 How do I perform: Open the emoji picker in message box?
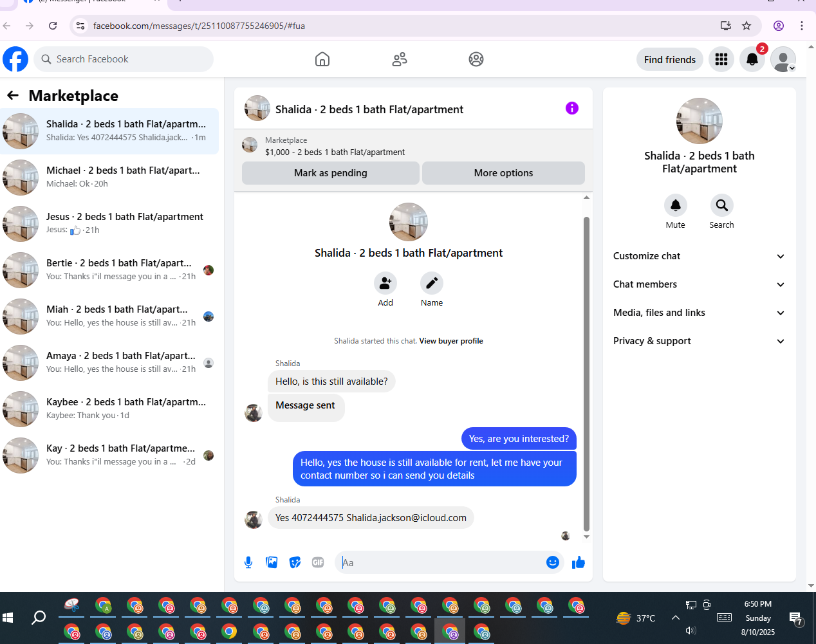pos(553,562)
